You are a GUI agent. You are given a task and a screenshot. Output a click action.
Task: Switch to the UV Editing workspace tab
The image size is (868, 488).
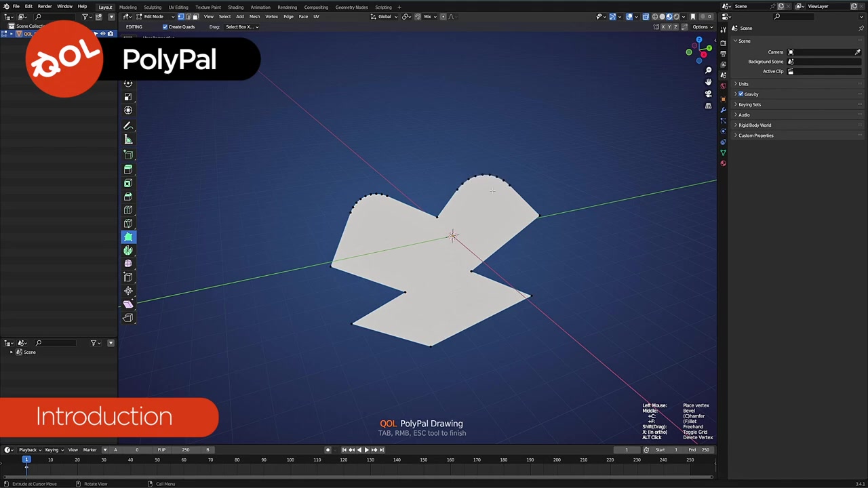coord(178,7)
